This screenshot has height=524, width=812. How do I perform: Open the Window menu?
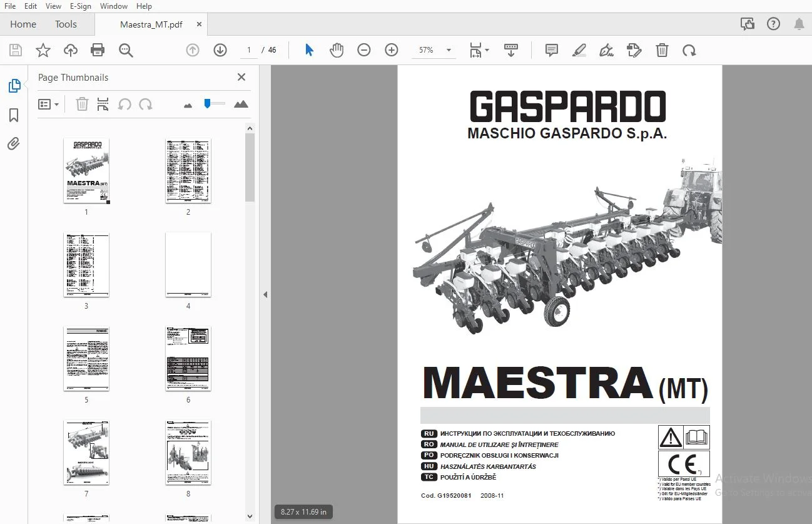point(114,6)
